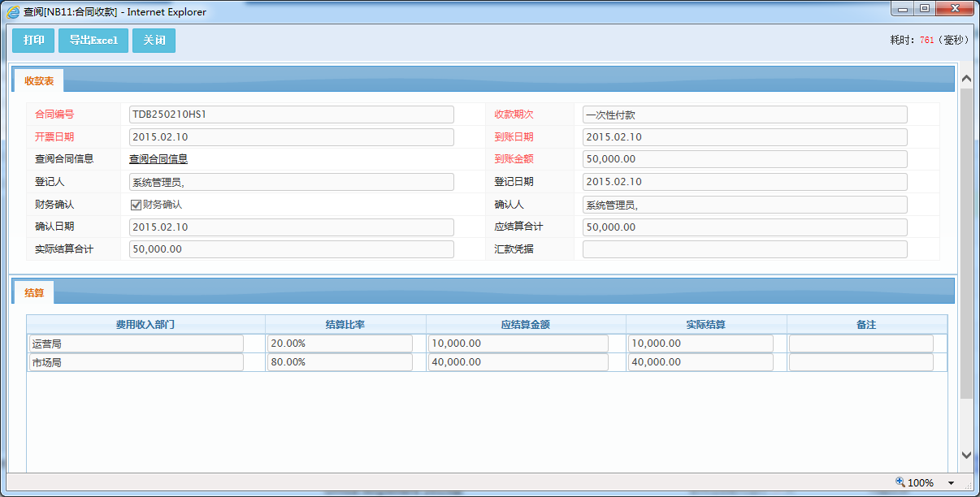The height and width of the screenshot is (497, 980).
Task: Click the 关闭 toolbar button
Action: (154, 41)
